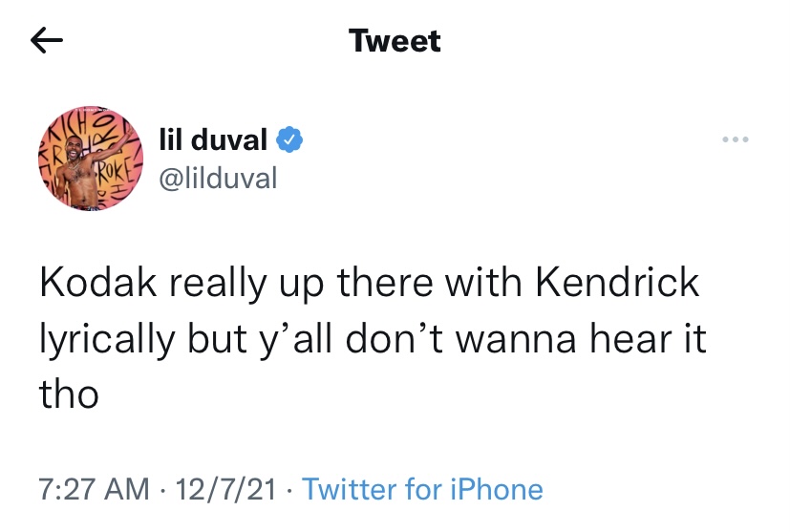Viewport: 790px width, 532px height.
Task: Click the word tho ending the tweet
Action: pyautogui.click(x=69, y=394)
